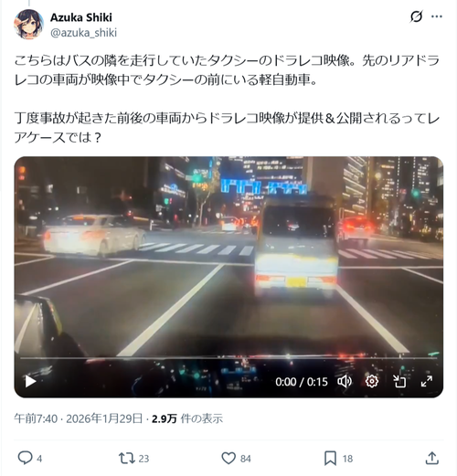Repost this post with the retweet icon
The height and width of the screenshot is (476, 457).
pos(126,458)
